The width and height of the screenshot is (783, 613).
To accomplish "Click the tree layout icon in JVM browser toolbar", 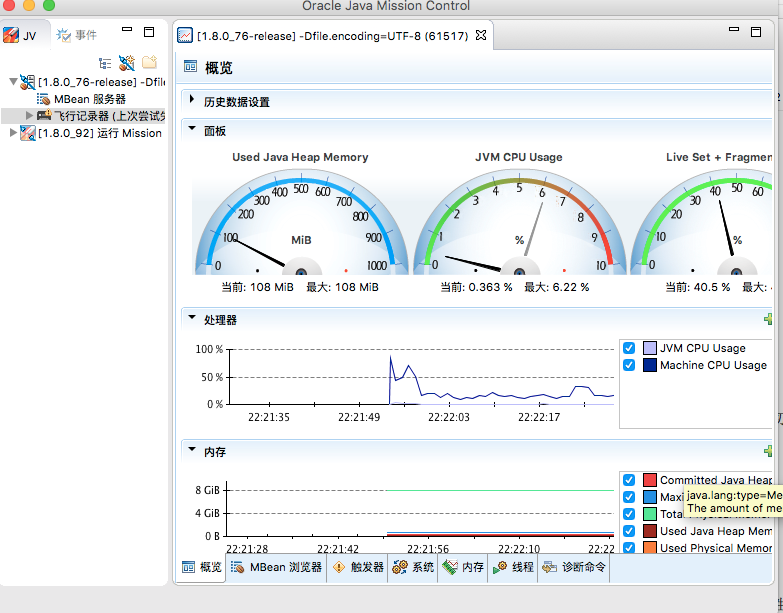I will 105,62.
